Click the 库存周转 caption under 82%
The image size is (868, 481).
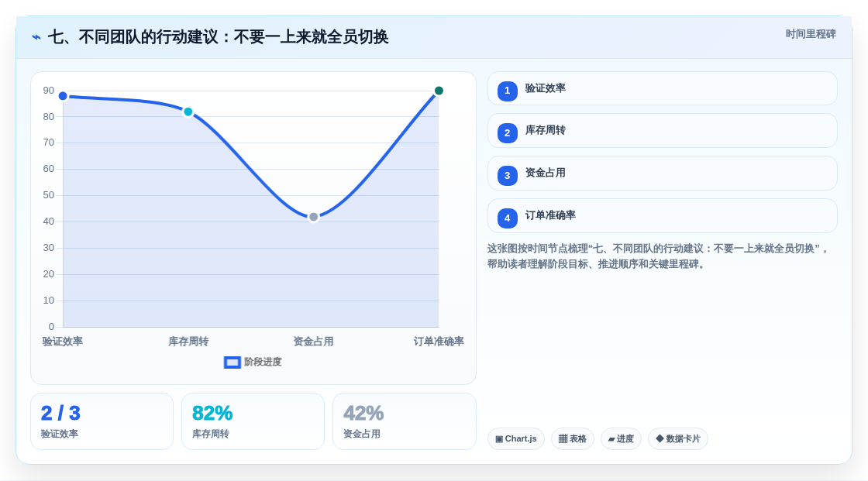point(210,434)
